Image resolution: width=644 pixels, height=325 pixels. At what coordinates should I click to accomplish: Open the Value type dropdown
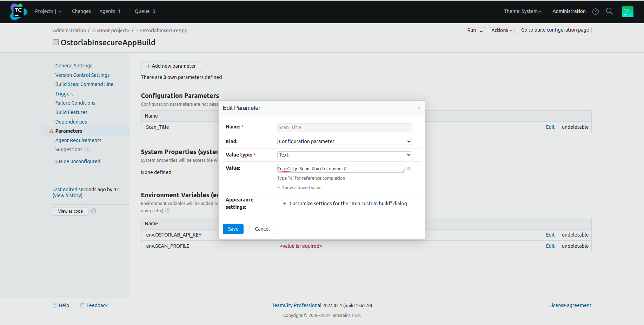344,155
